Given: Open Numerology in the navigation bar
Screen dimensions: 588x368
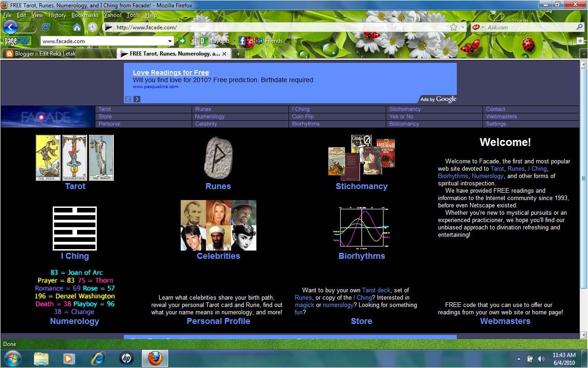Looking at the screenshot, I should pyautogui.click(x=210, y=117).
